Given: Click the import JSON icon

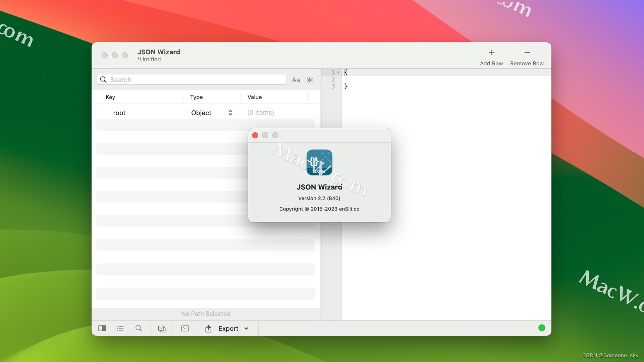Looking at the screenshot, I should click(x=162, y=328).
